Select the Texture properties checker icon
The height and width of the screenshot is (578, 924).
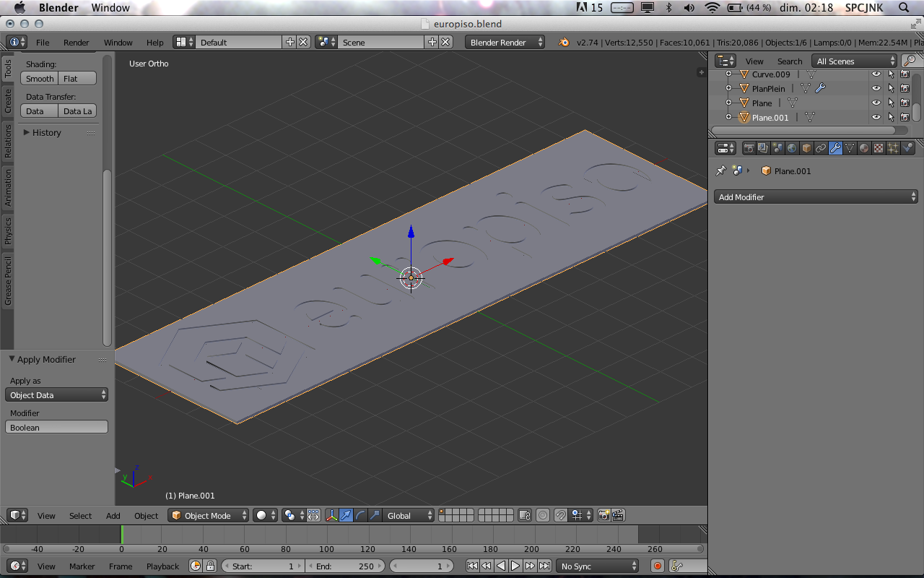pyautogui.click(x=879, y=148)
